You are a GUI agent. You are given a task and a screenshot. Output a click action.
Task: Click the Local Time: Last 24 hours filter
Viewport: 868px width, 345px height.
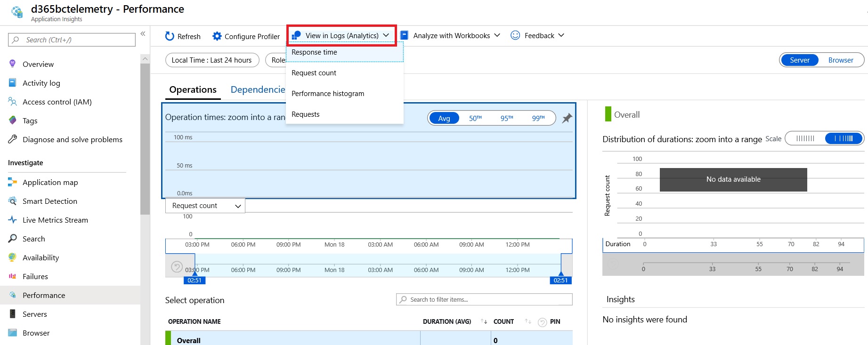coord(212,60)
